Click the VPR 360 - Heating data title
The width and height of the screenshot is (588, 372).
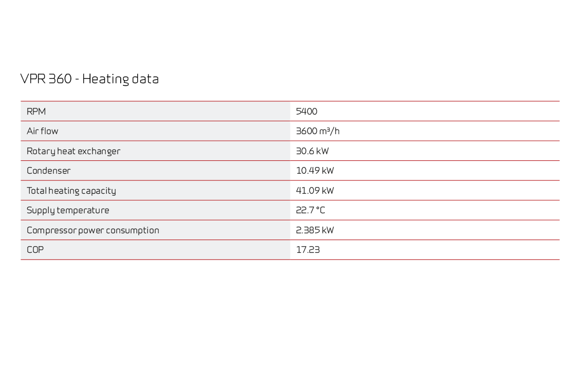pyautogui.click(x=89, y=79)
